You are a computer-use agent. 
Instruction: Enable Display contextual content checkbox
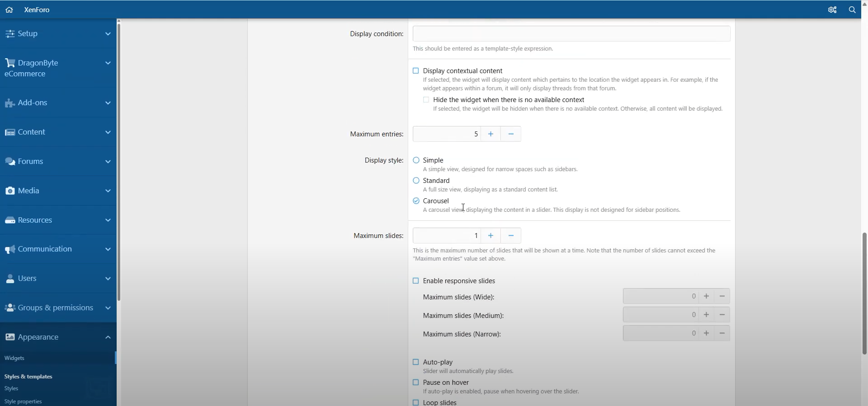coord(415,71)
